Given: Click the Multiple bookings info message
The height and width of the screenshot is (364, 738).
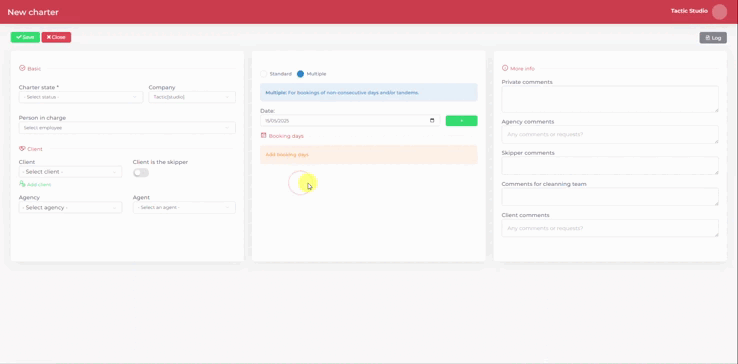Looking at the screenshot, I should tap(369, 92).
